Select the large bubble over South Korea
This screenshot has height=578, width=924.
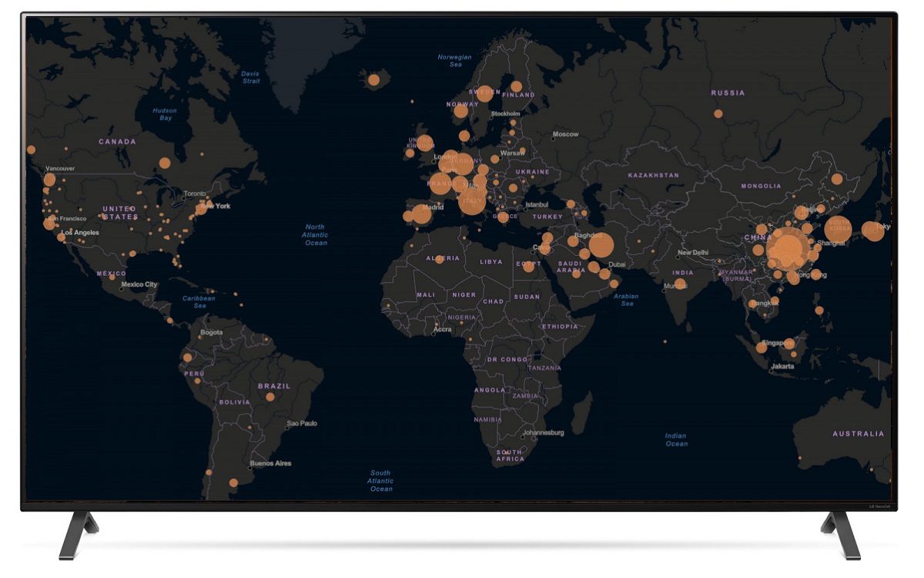tap(839, 229)
